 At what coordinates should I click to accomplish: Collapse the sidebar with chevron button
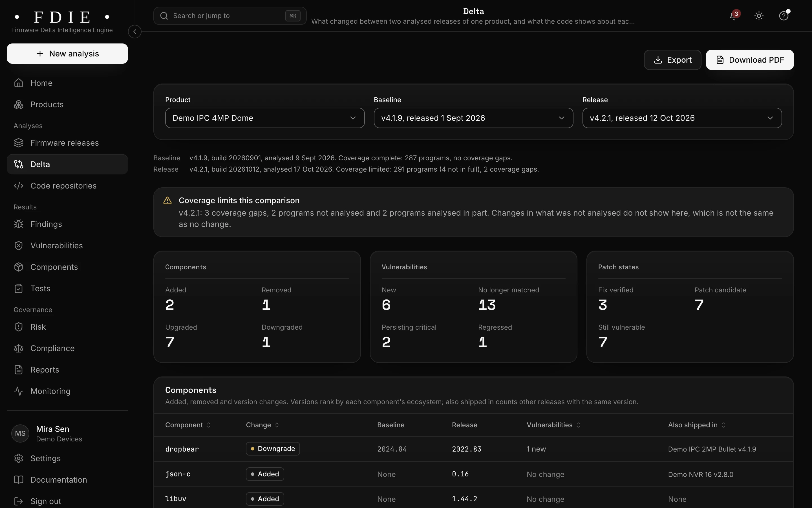[134, 32]
